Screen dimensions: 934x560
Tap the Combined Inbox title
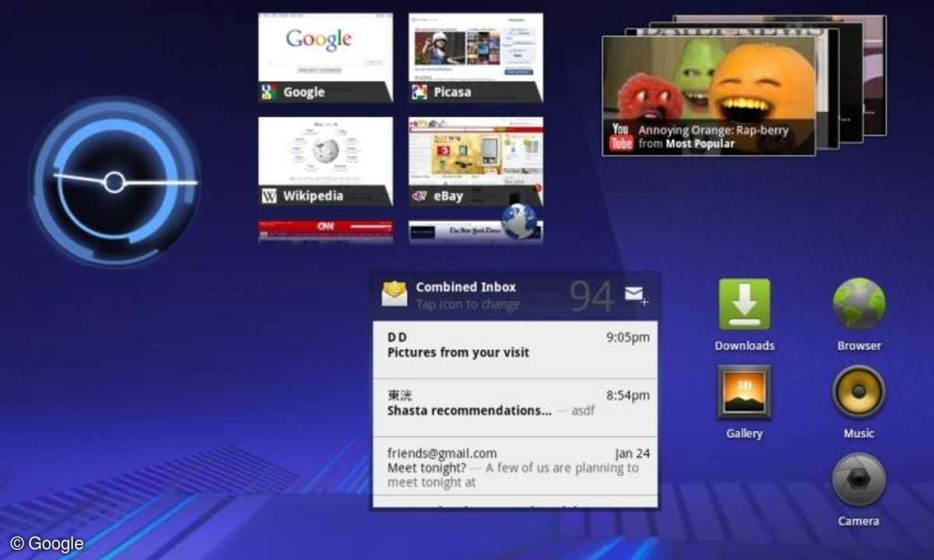(x=465, y=286)
